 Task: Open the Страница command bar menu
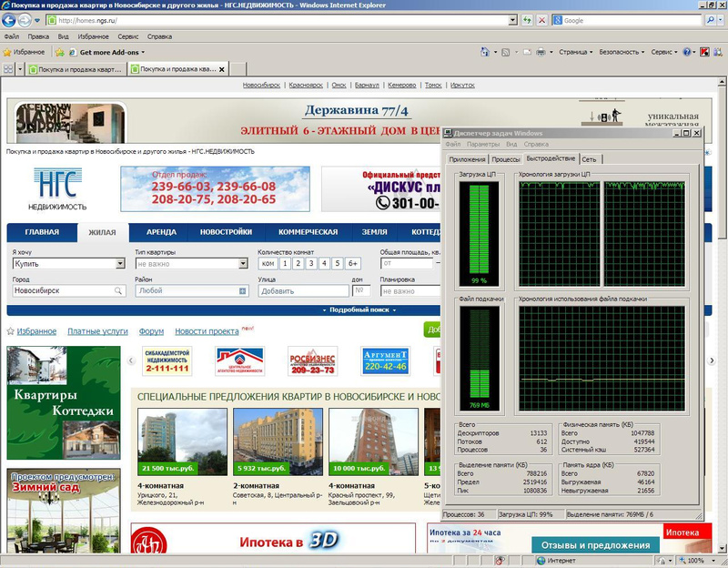click(x=576, y=52)
